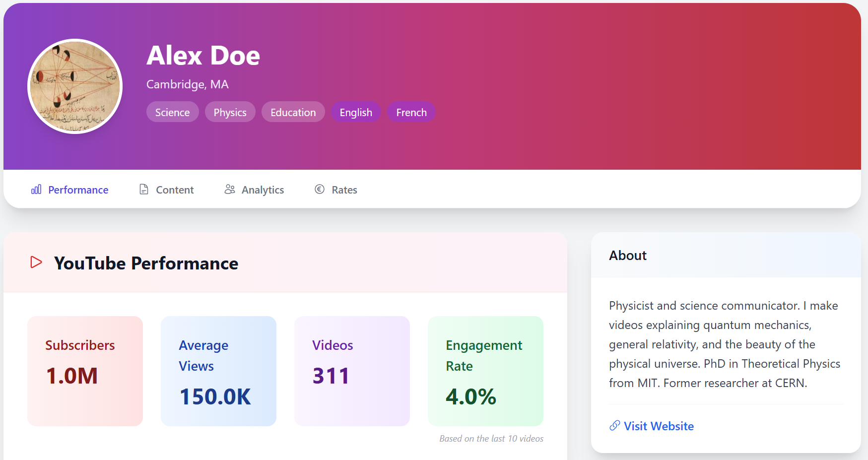
Task: Click the Science category tag
Action: (x=172, y=112)
